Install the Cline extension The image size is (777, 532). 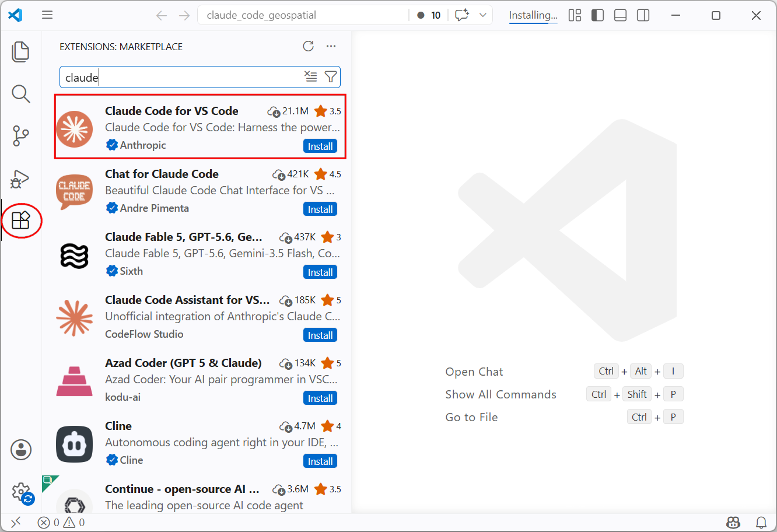click(320, 461)
